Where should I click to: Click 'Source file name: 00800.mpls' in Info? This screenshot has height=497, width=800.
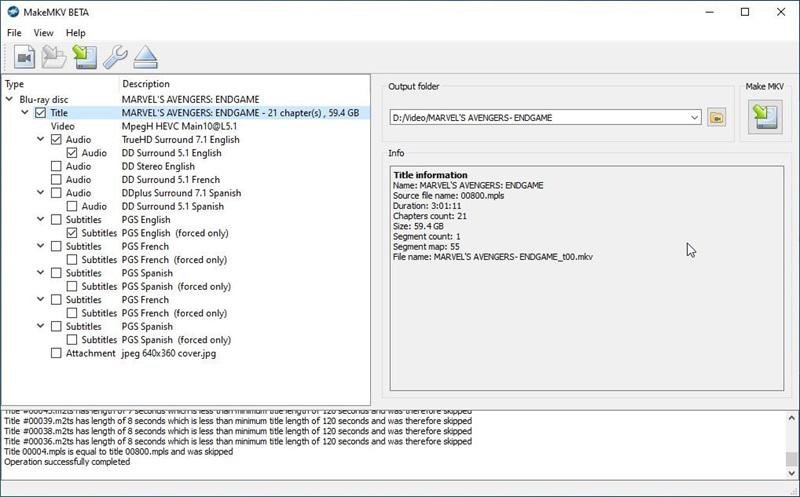coord(448,195)
